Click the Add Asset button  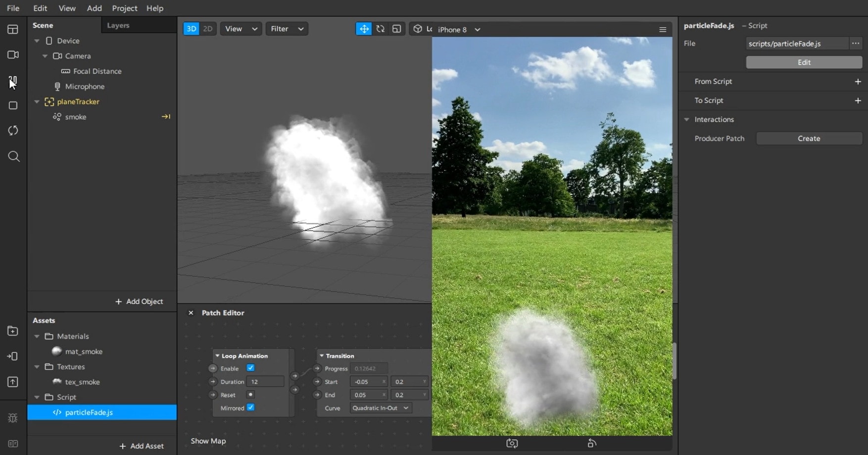(x=142, y=446)
